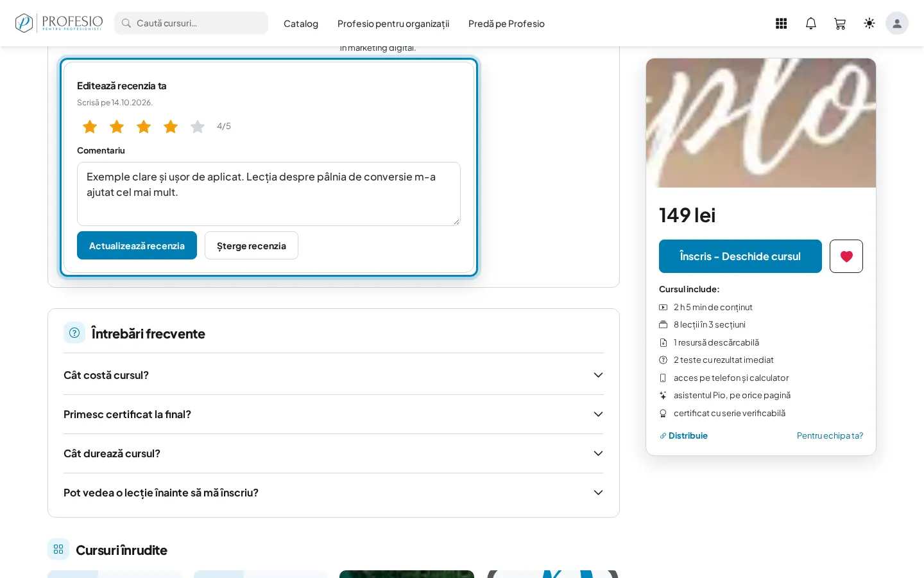Click Înscris – Deschide cursul button

point(740,256)
